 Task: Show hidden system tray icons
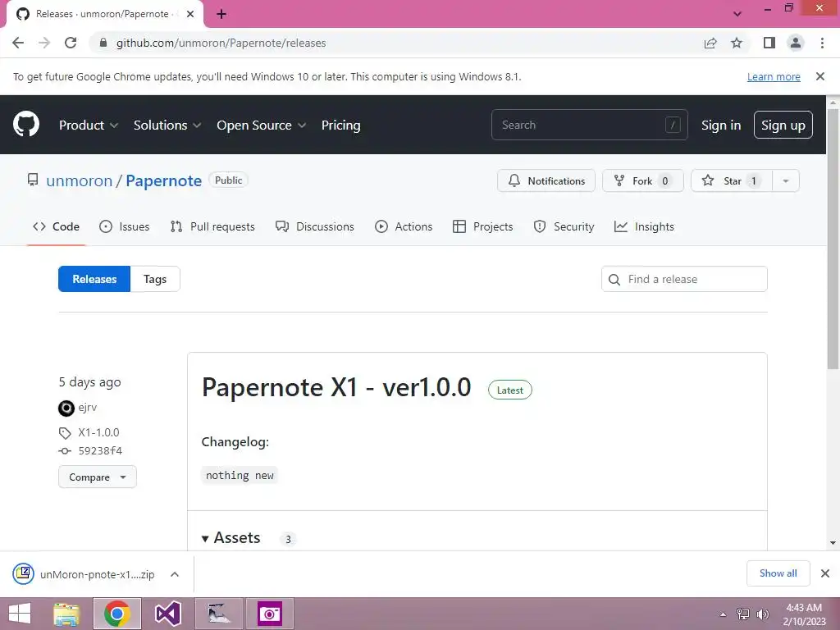point(724,614)
